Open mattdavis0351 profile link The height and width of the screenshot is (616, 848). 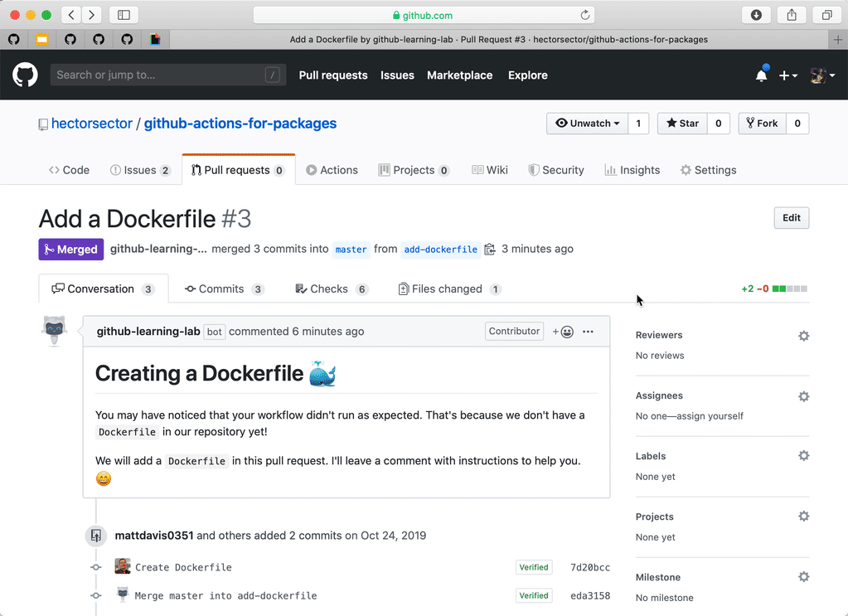154,536
